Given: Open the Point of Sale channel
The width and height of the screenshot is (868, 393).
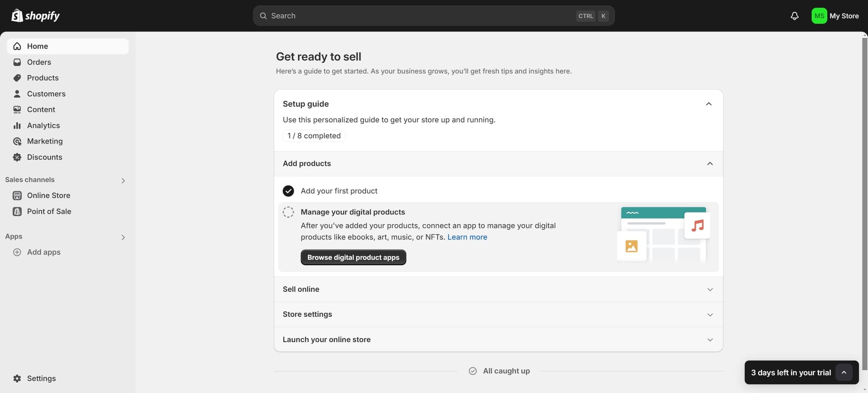Looking at the screenshot, I should (x=49, y=211).
